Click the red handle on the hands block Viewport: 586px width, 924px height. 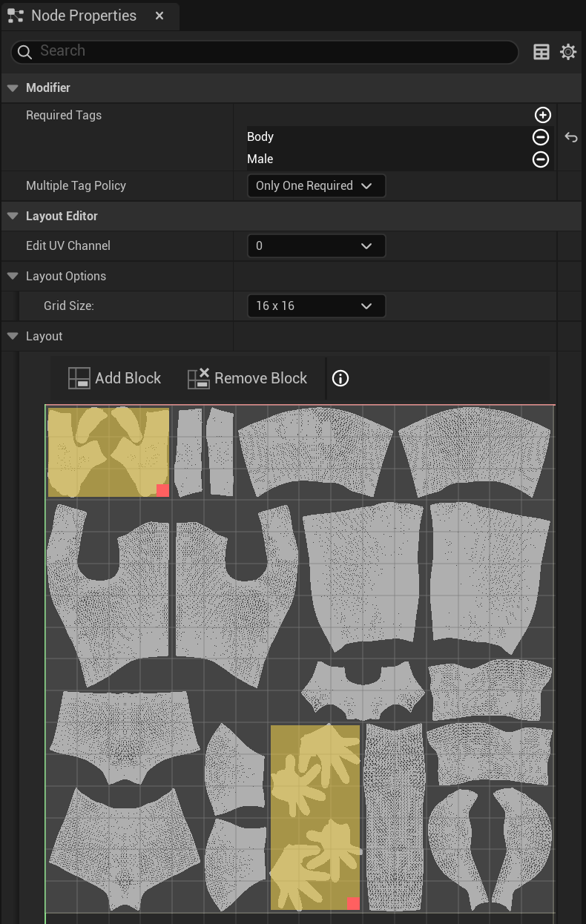(x=353, y=903)
